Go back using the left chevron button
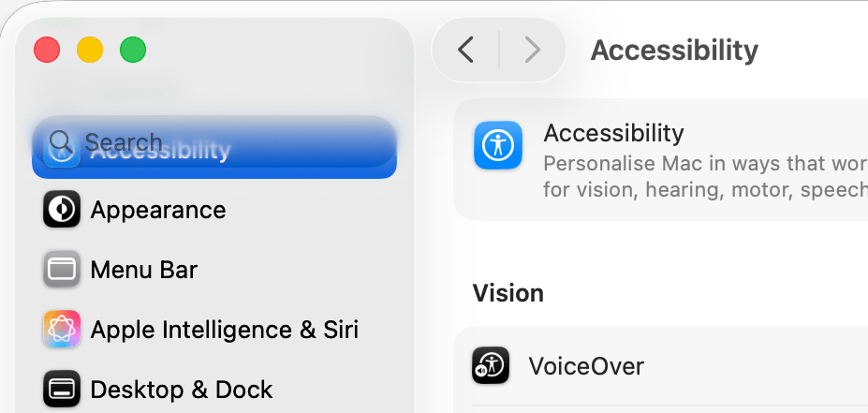The height and width of the screenshot is (413, 868). point(465,50)
